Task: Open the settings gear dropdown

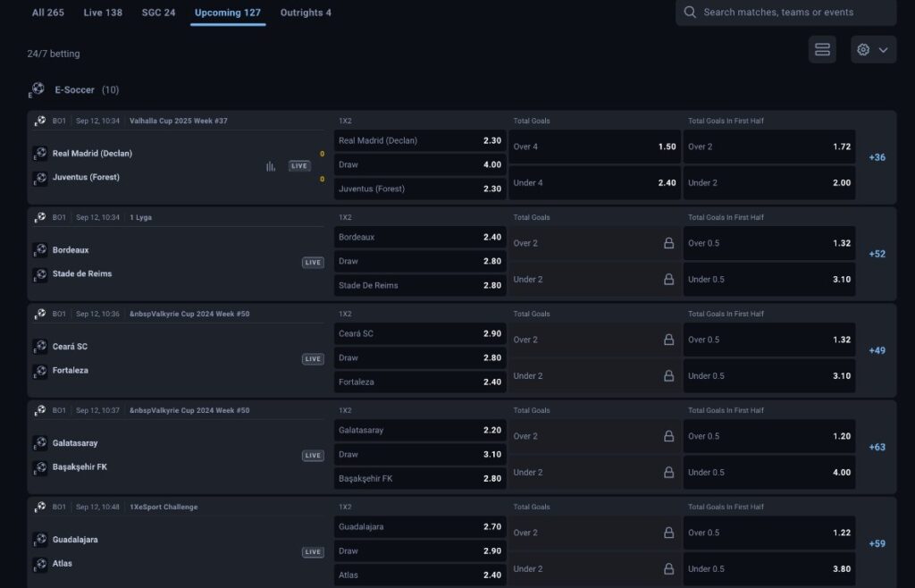Action: click(x=873, y=49)
